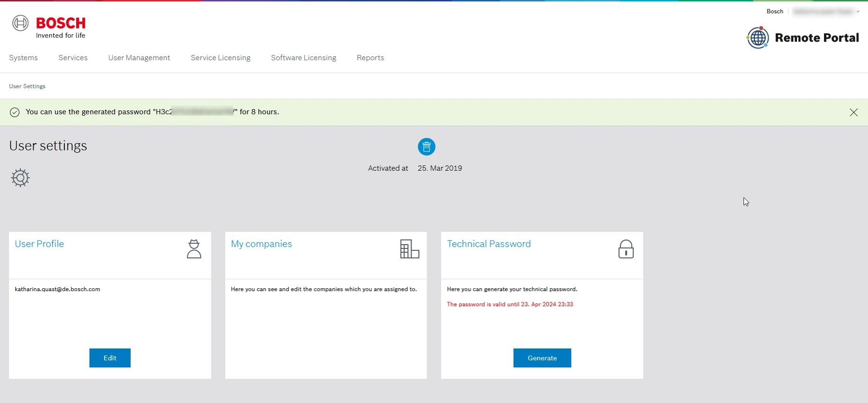
Task: Open the Systems menu
Action: point(23,58)
